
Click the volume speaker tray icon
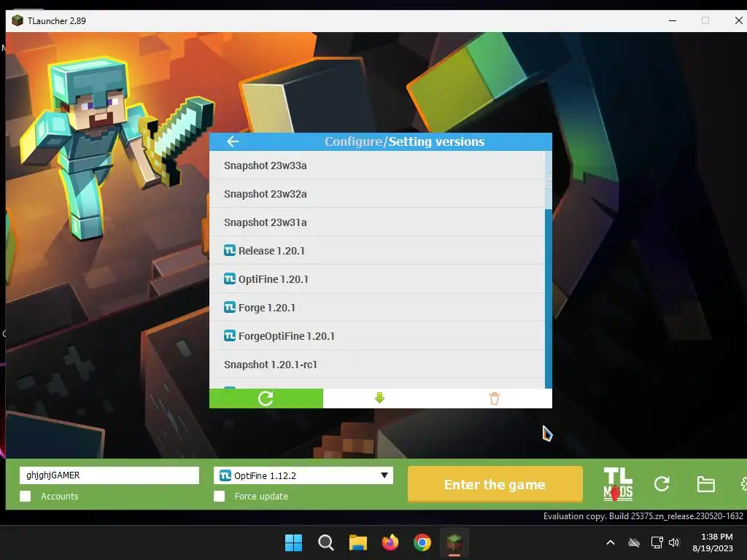tap(673, 542)
